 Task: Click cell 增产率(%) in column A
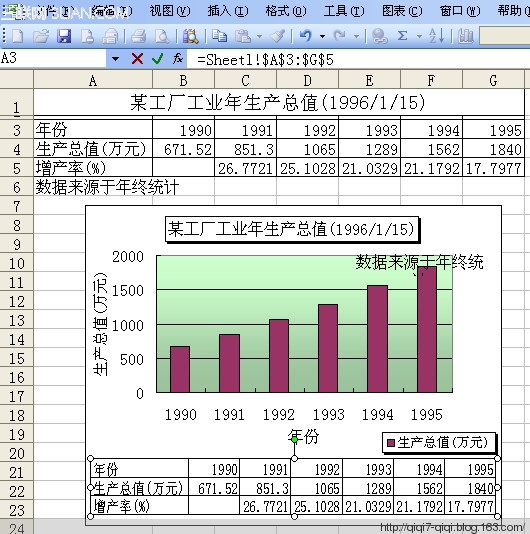click(93, 168)
